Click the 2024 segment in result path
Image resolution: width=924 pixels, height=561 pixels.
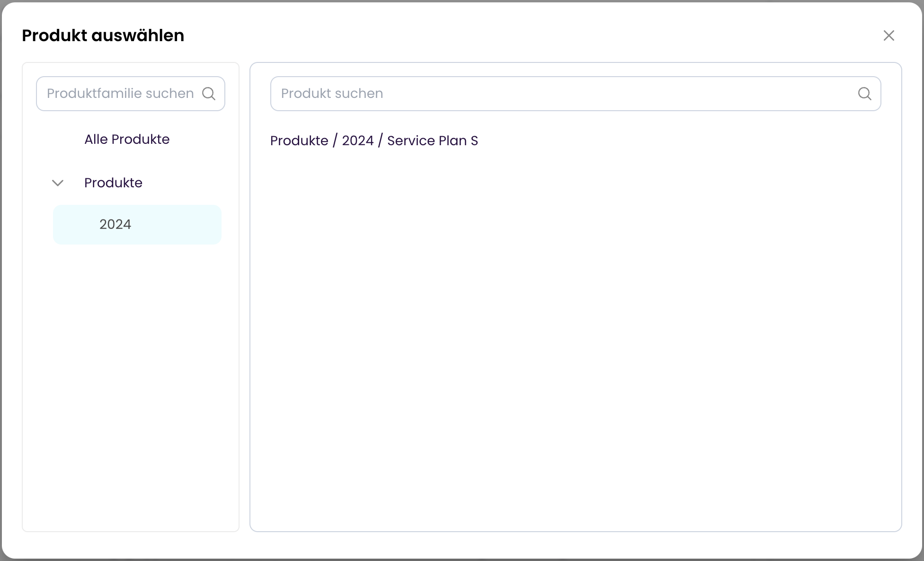[357, 141]
